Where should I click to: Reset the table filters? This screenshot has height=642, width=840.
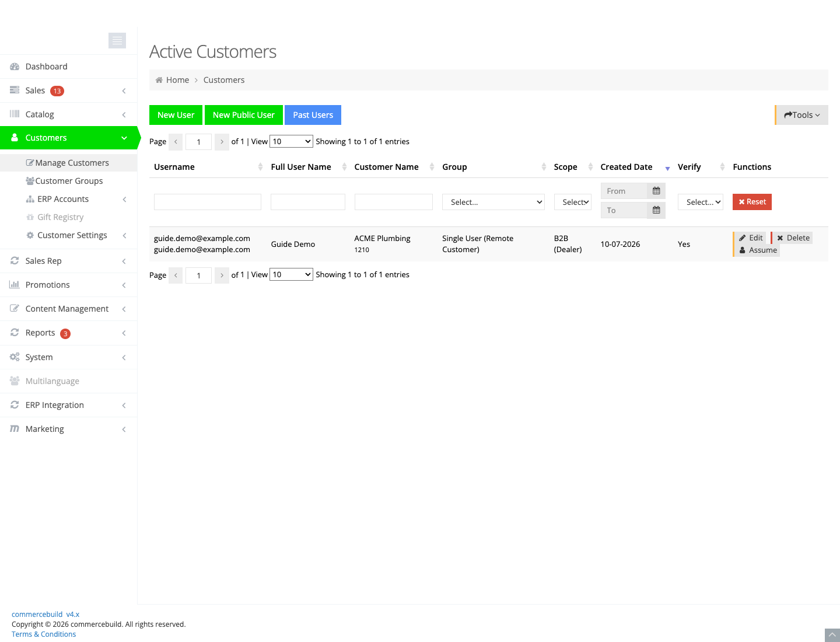[752, 202]
